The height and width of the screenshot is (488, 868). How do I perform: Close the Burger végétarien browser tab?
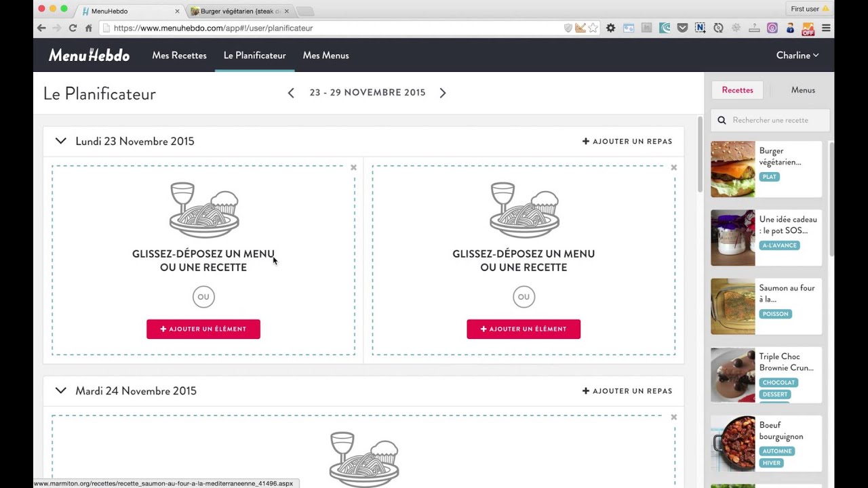[287, 11]
